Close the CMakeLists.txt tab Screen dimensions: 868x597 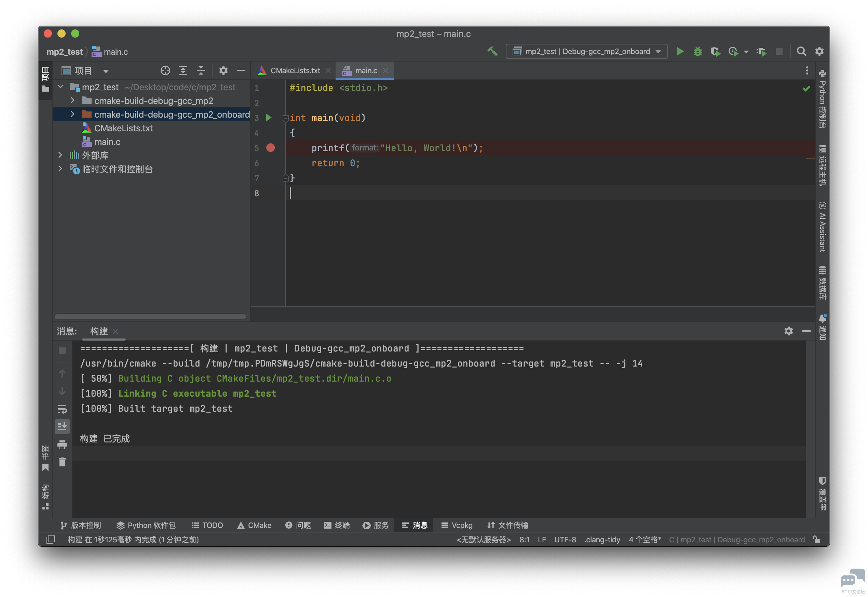(x=328, y=70)
